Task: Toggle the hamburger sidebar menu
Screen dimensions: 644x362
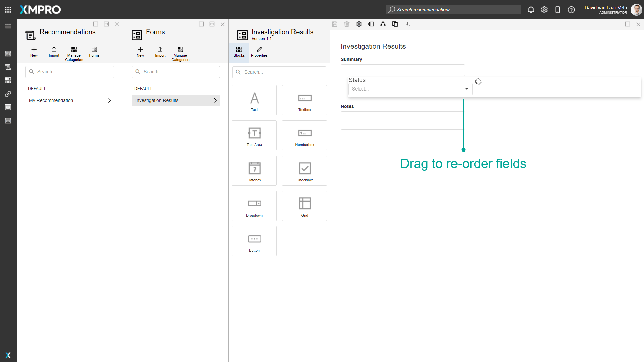Action: click(8, 26)
